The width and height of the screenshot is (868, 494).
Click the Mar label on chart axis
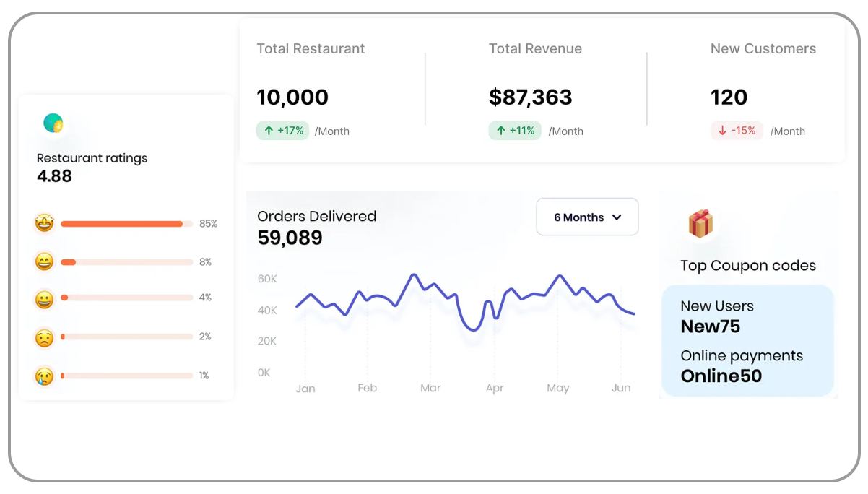430,389
